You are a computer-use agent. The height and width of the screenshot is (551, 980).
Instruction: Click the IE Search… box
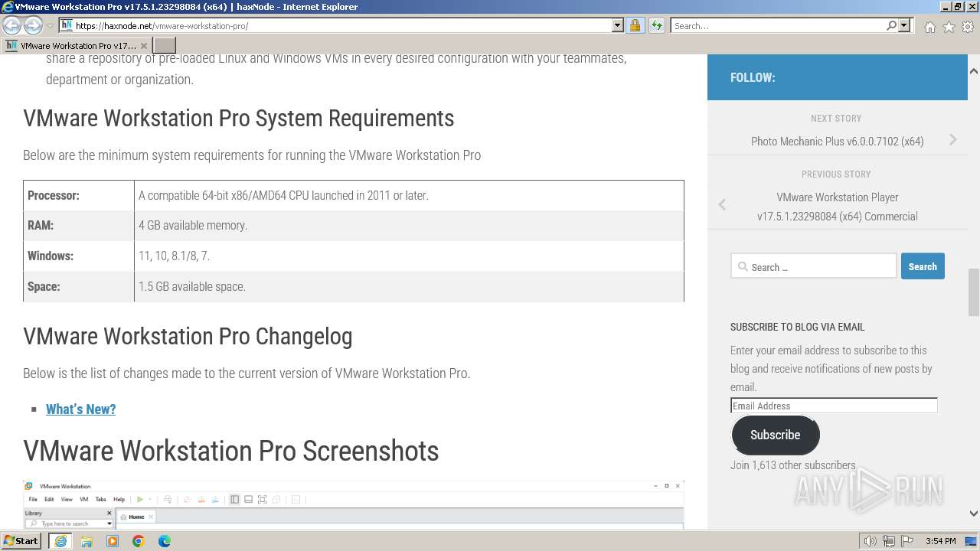[778, 25]
